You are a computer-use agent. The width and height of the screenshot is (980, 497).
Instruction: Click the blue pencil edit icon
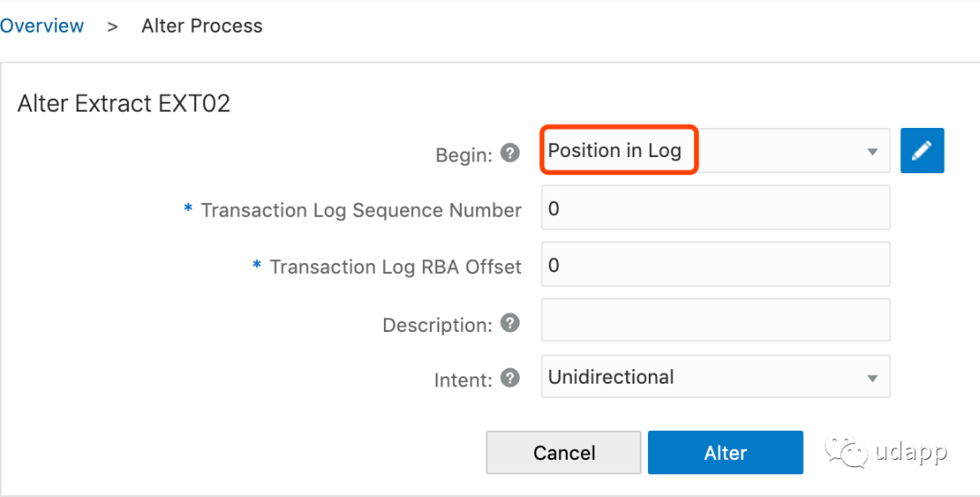922,151
